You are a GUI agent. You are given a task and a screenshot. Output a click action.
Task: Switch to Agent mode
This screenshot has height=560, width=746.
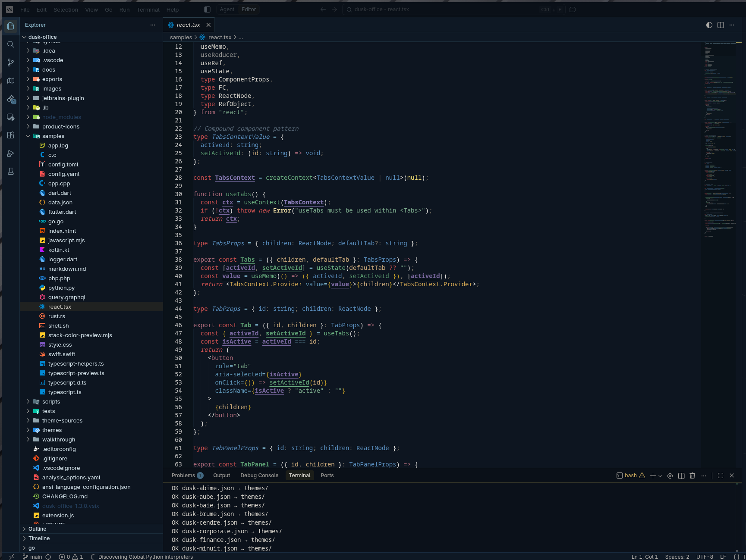(x=227, y=9)
